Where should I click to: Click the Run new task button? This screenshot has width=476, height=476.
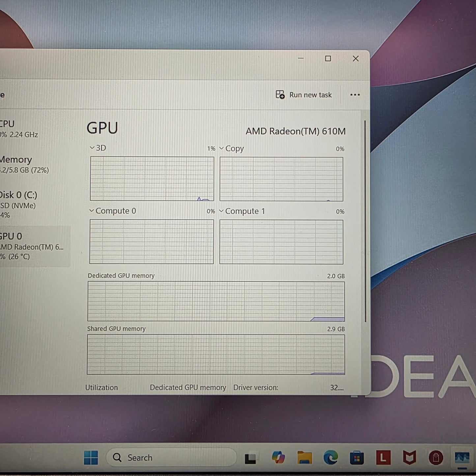304,95
